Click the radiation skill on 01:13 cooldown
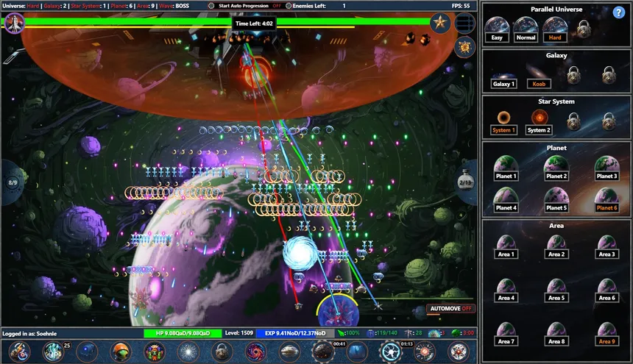Screen dimensions: 633x364 pos(391,352)
